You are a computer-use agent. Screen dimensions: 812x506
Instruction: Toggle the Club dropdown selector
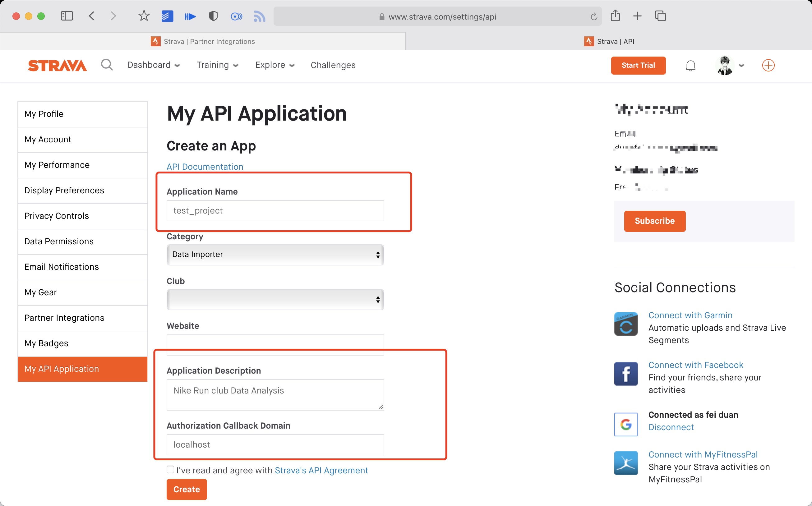pyautogui.click(x=275, y=299)
